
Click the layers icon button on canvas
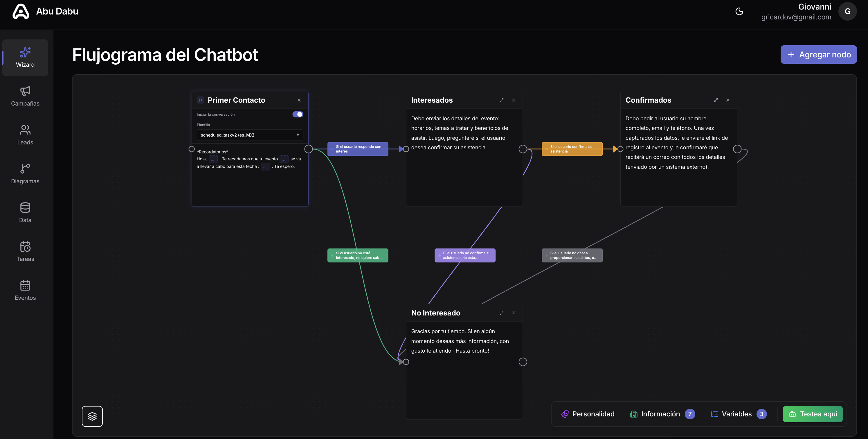[92, 416]
